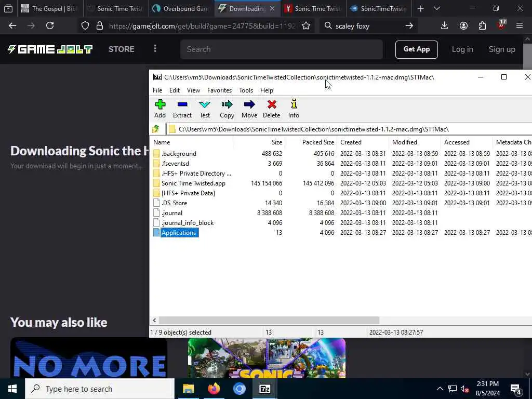Select the .DS_Store file icon

tap(156, 203)
